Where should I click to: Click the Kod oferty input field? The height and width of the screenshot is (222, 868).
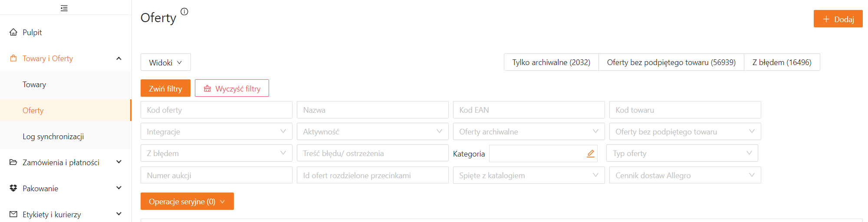coord(216,110)
